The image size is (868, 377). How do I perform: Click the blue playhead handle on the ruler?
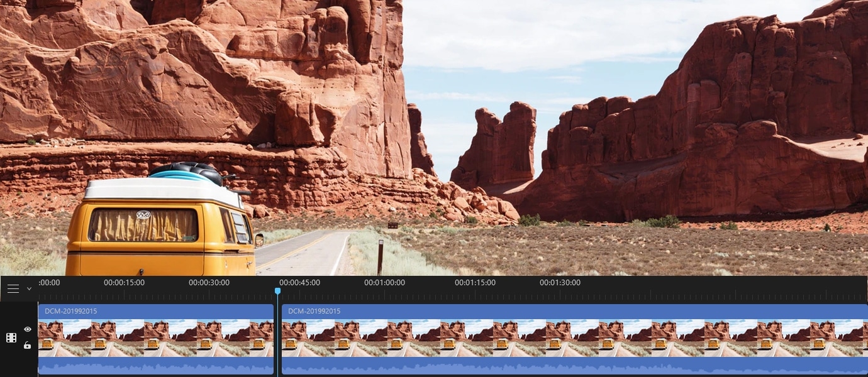pos(277,291)
